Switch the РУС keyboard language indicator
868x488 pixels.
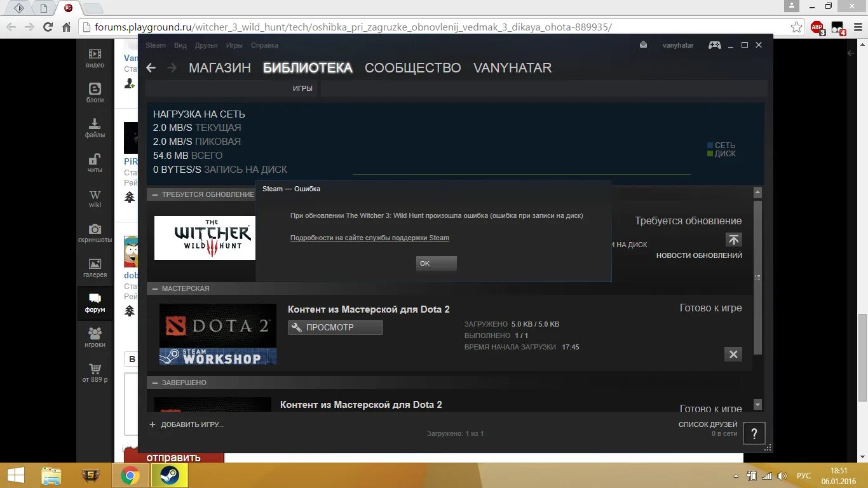pyautogui.click(x=804, y=475)
